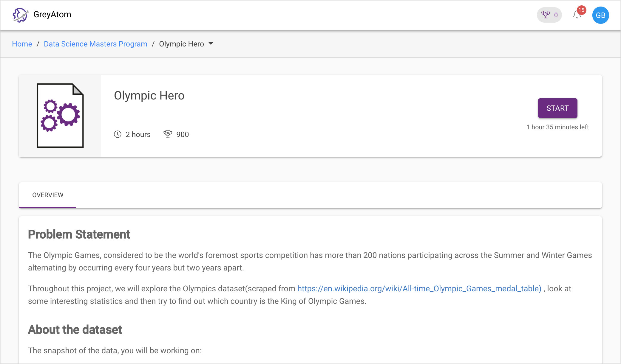621x364 pixels.
Task: Click the Olympic Hero card title
Action: click(149, 96)
